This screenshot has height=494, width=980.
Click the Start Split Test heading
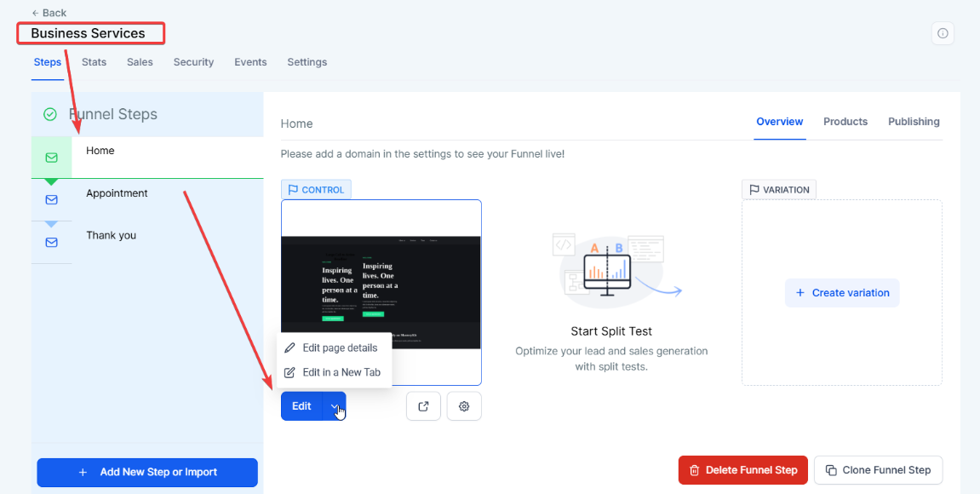[611, 330]
